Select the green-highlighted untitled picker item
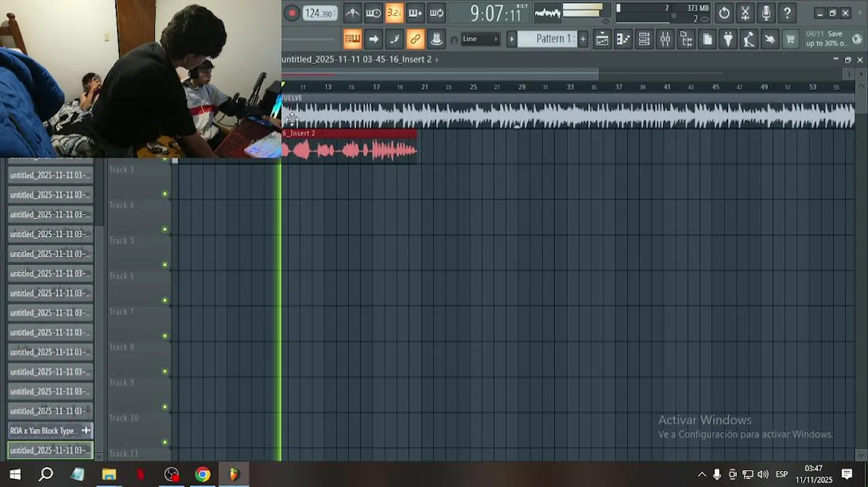This screenshot has height=487, width=868. (x=50, y=450)
